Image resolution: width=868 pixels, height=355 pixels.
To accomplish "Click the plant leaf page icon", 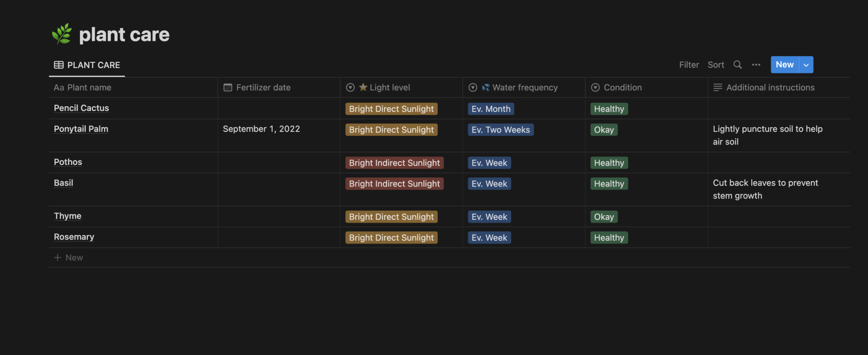I will coord(62,34).
